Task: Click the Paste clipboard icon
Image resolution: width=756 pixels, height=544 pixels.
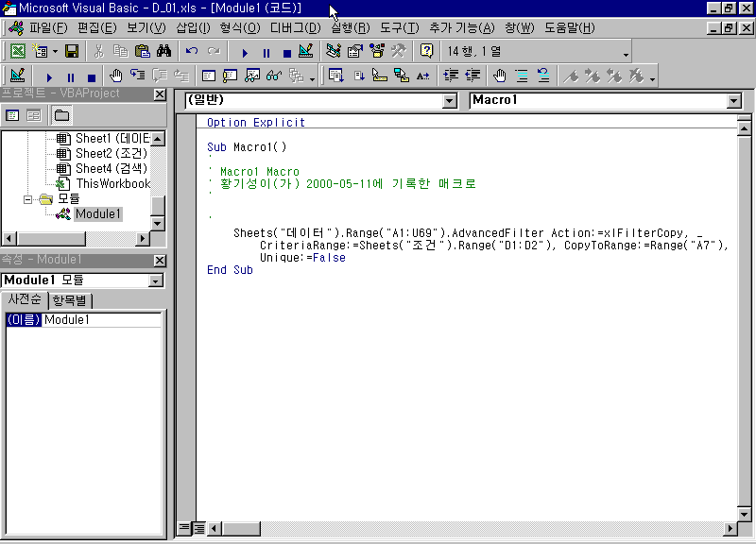Action: click(x=143, y=51)
